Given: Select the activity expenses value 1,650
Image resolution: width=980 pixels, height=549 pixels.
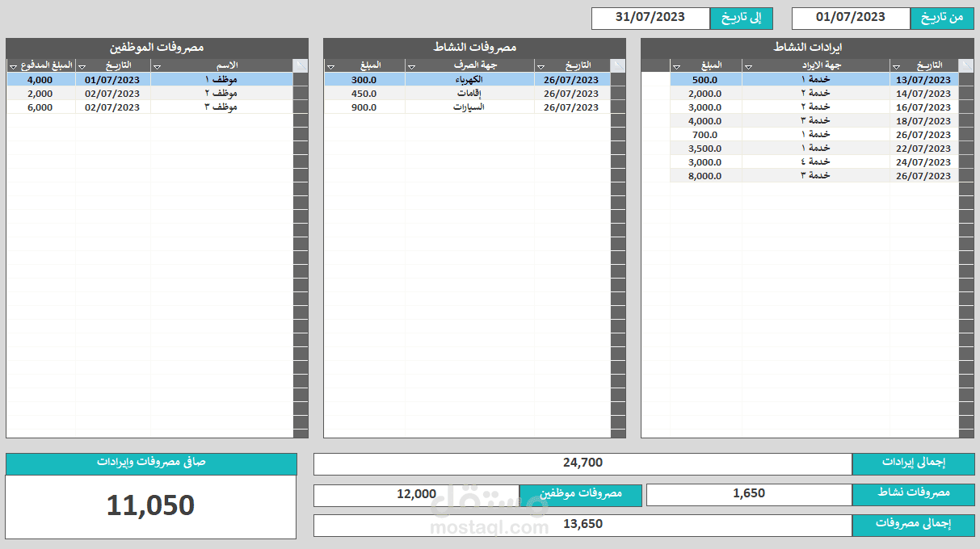Looking at the screenshot, I should pos(749,495).
